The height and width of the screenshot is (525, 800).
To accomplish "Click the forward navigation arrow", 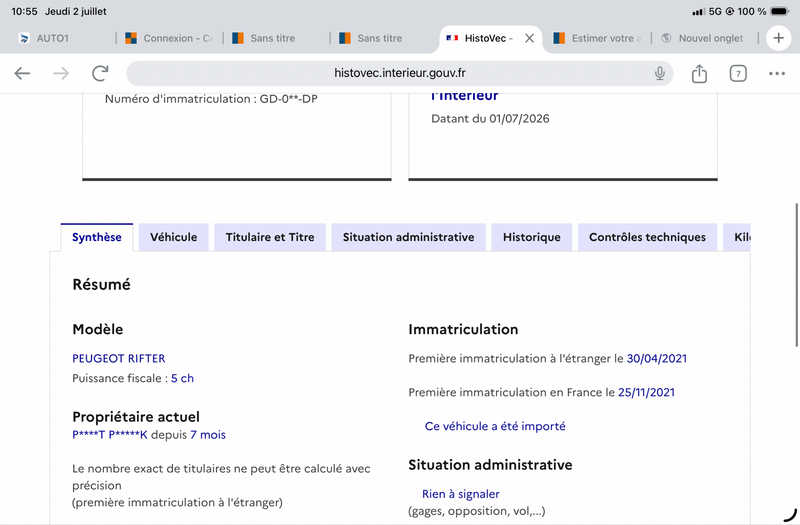I will pyautogui.click(x=61, y=73).
